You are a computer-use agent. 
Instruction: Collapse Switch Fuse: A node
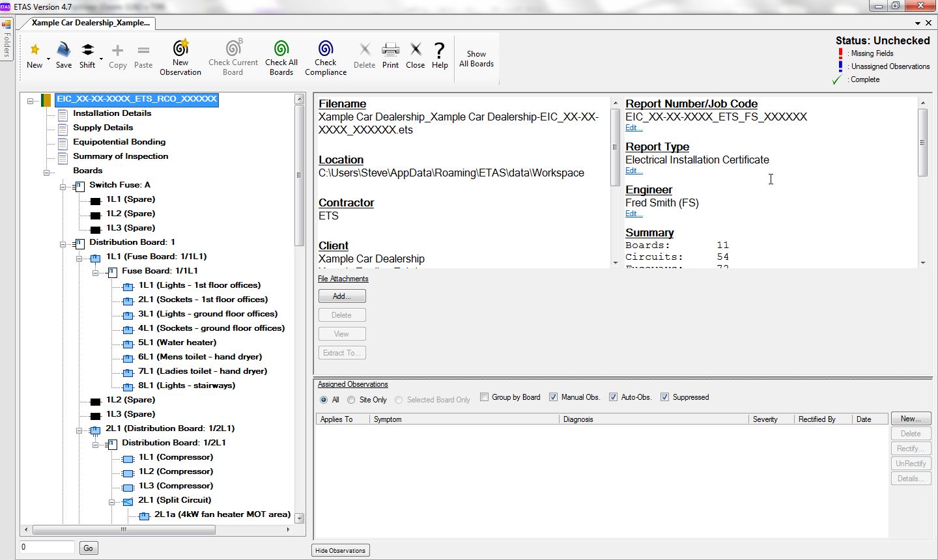pos(63,187)
